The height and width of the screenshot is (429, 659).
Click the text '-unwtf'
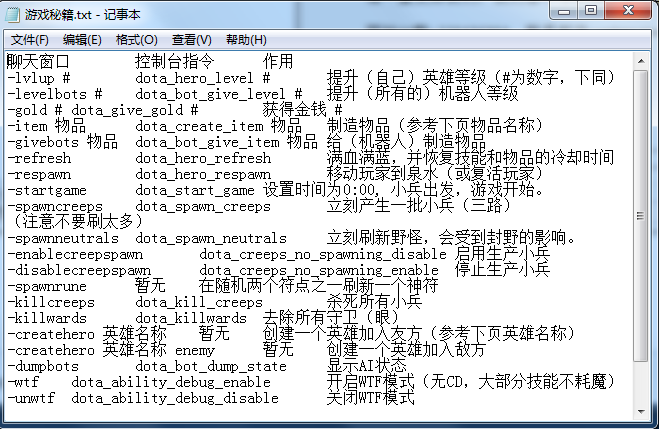tap(31, 397)
